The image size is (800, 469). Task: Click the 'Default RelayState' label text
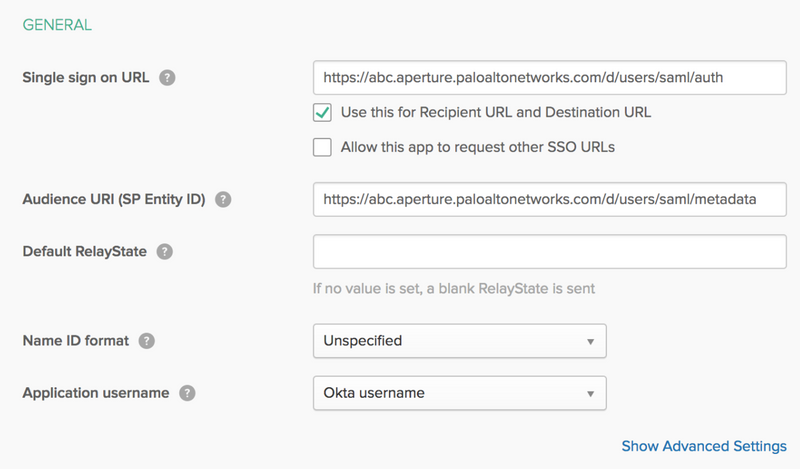85,251
